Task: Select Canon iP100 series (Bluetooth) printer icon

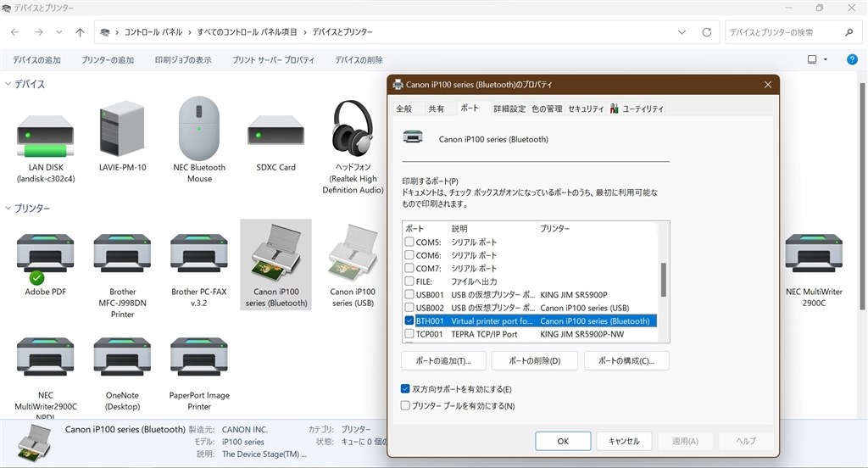Action: (x=275, y=252)
